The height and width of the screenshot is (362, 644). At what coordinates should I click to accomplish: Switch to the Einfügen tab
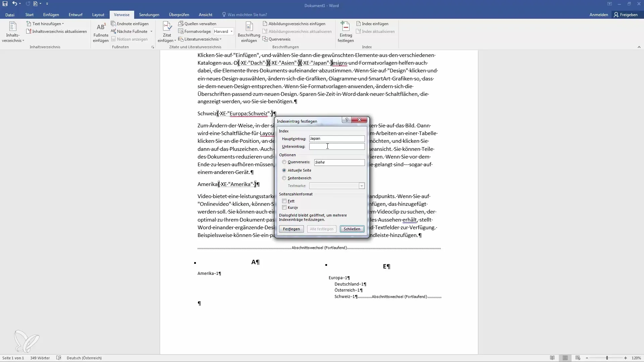[51, 15]
